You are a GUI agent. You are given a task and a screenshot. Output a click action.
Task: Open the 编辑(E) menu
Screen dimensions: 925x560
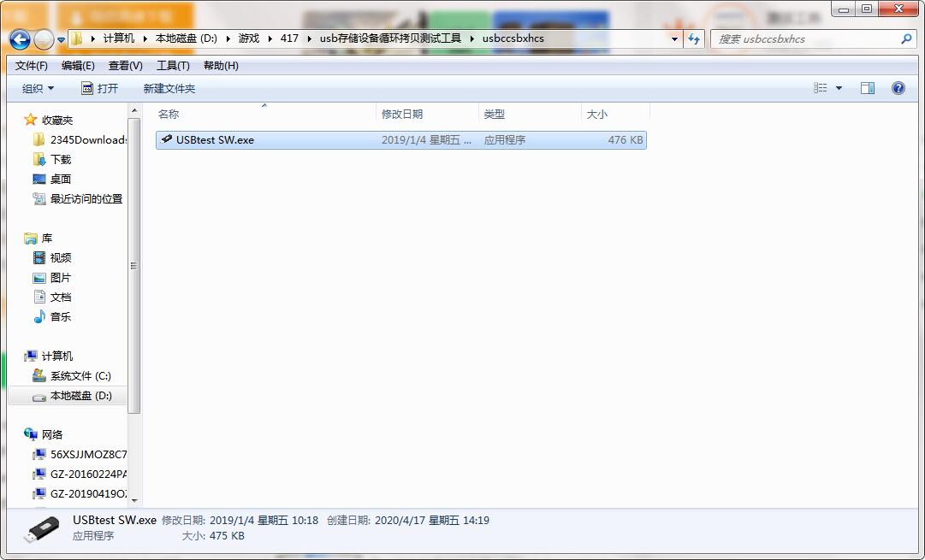point(78,66)
